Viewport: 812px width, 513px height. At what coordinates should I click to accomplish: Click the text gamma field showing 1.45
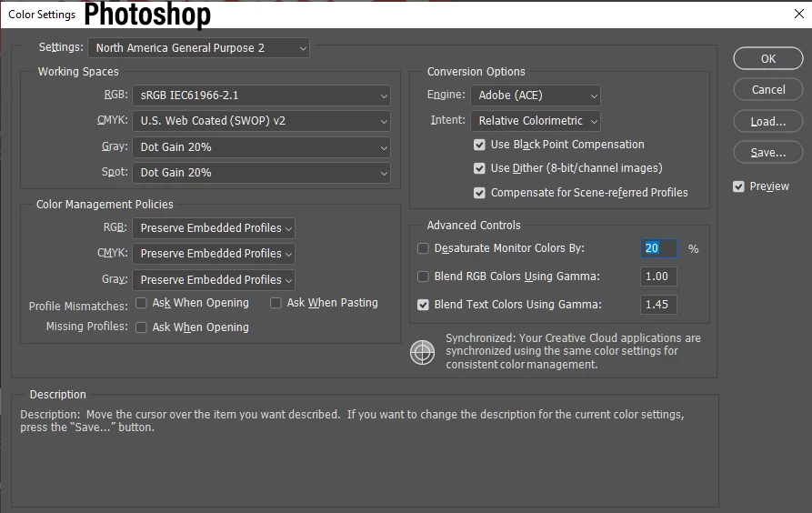(658, 304)
